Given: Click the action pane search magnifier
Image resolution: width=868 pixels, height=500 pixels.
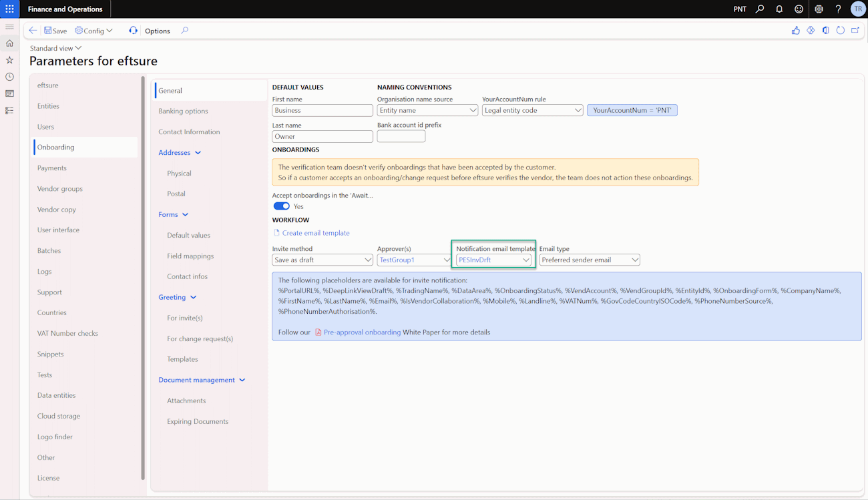Looking at the screenshot, I should click(x=184, y=31).
